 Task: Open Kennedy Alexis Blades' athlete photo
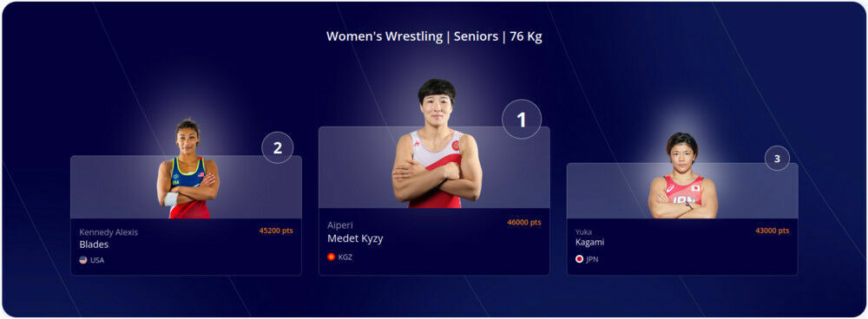(187, 169)
